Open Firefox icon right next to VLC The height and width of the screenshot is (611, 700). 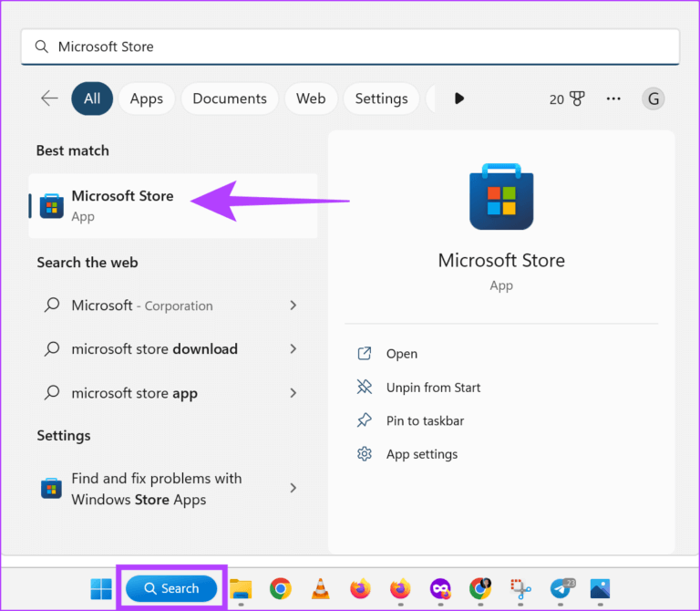point(360,589)
